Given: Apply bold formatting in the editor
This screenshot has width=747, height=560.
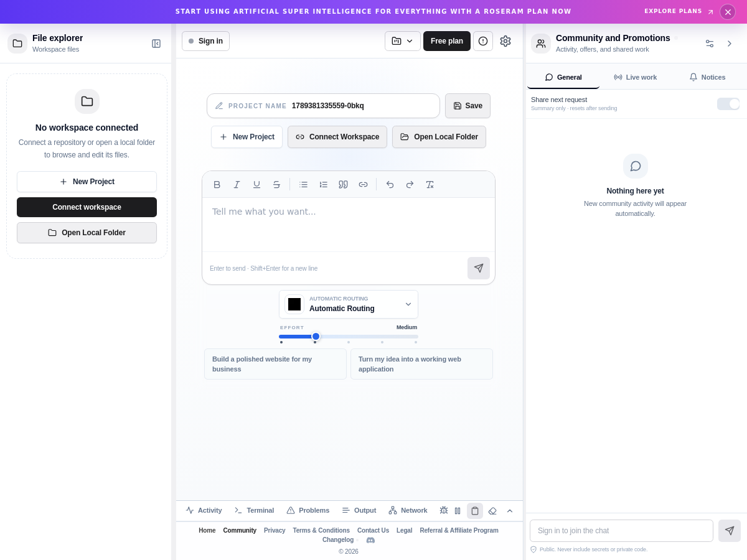Looking at the screenshot, I should (217, 184).
